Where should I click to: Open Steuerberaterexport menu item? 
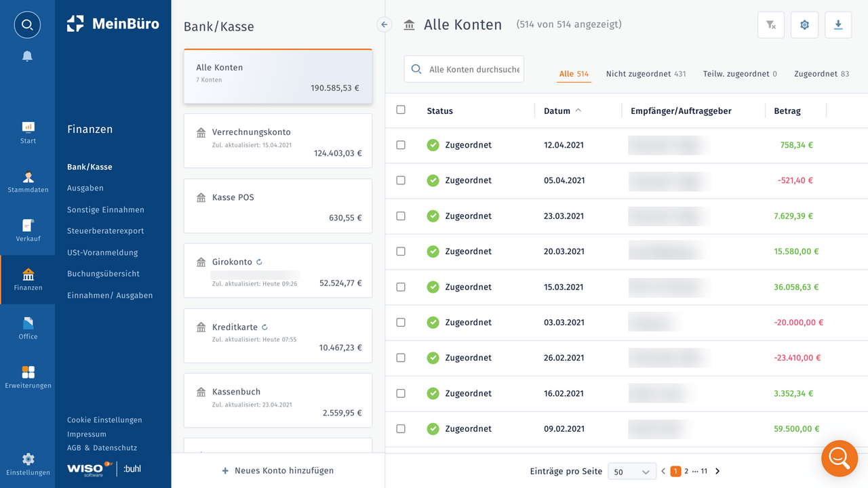coord(106,231)
